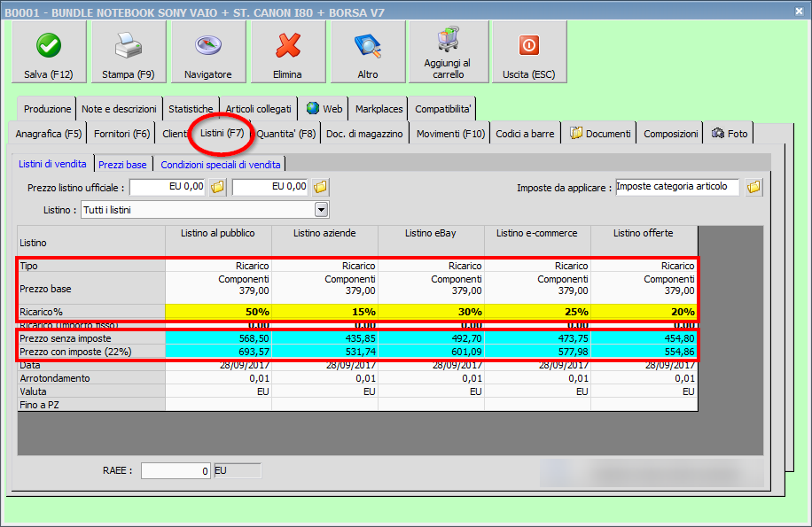Switch to Fornitori (F6) tab
This screenshot has height=527, width=812.
tap(121, 134)
